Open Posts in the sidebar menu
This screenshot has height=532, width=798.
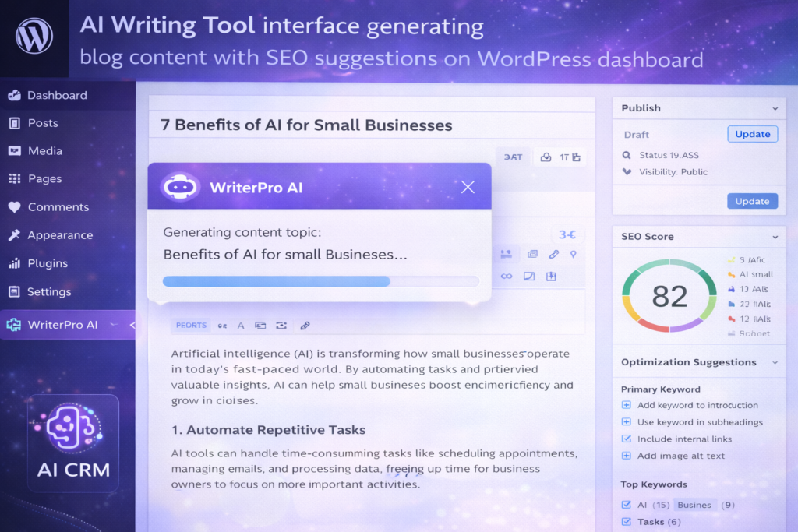coord(43,123)
